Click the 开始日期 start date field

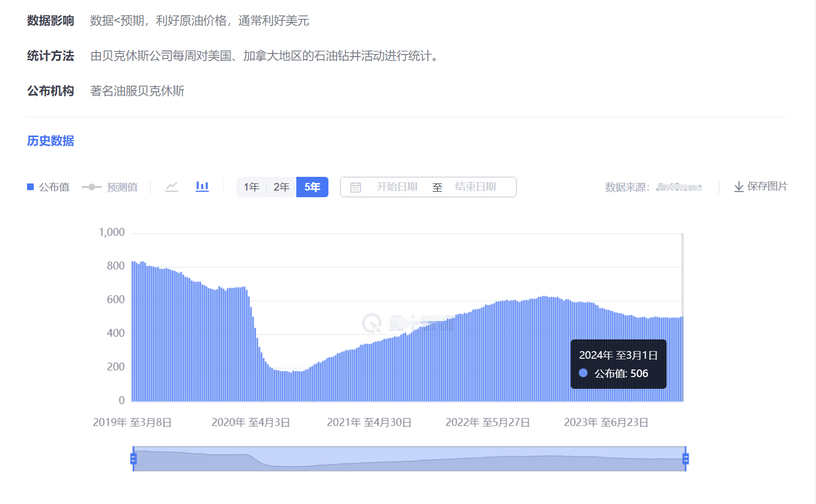click(x=397, y=187)
